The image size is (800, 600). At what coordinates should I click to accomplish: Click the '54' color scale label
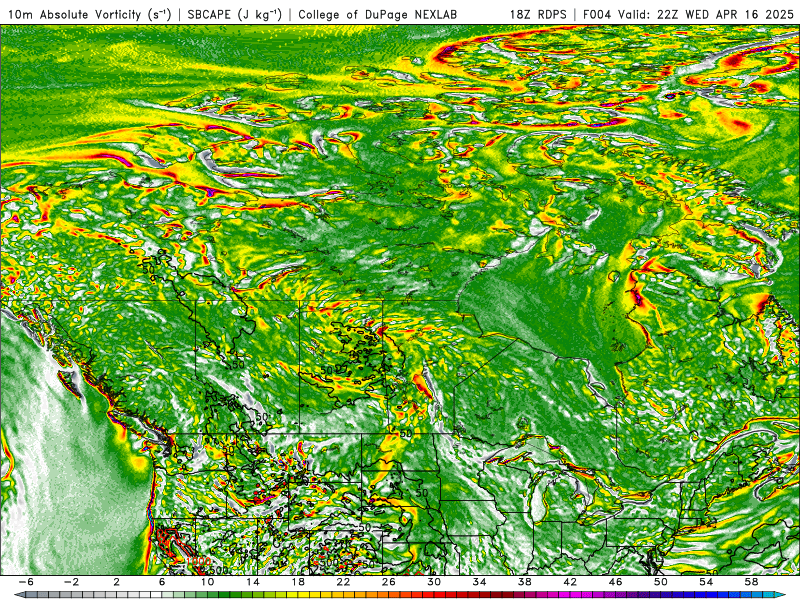click(706, 582)
